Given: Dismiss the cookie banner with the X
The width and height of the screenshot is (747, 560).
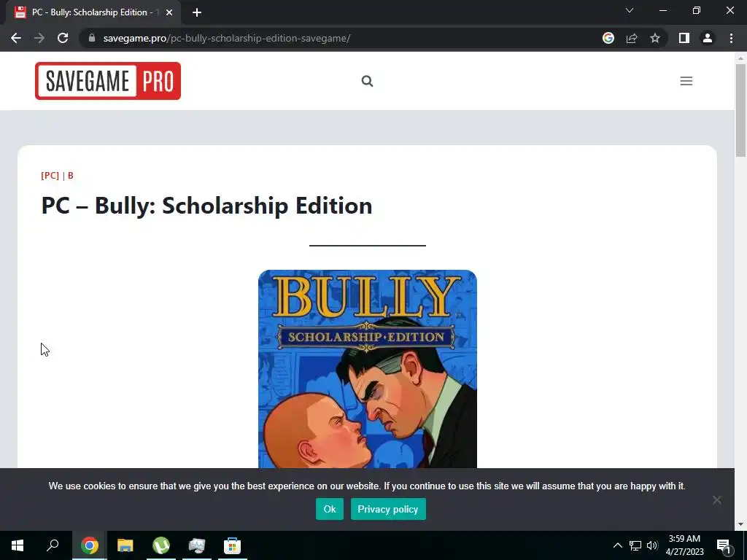Looking at the screenshot, I should click(x=717, y=499).
